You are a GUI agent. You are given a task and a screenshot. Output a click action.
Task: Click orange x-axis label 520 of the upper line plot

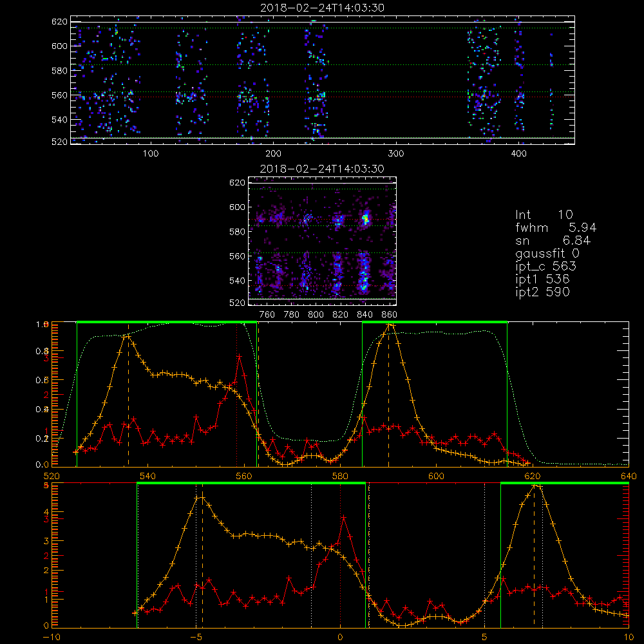point(52,477)
